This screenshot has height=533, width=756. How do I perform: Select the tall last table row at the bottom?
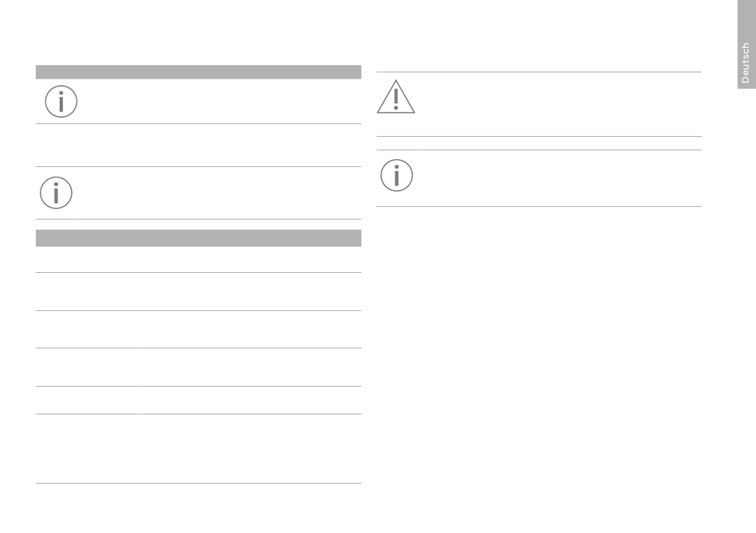[198, 449]
